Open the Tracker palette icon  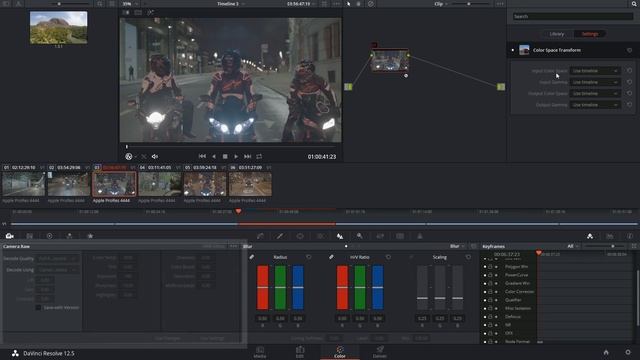(x=320, y=236)
